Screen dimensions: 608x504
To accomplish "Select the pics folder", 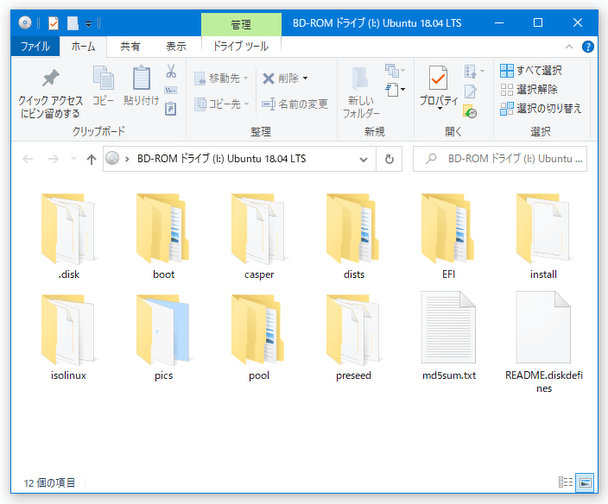I will 163,337.
